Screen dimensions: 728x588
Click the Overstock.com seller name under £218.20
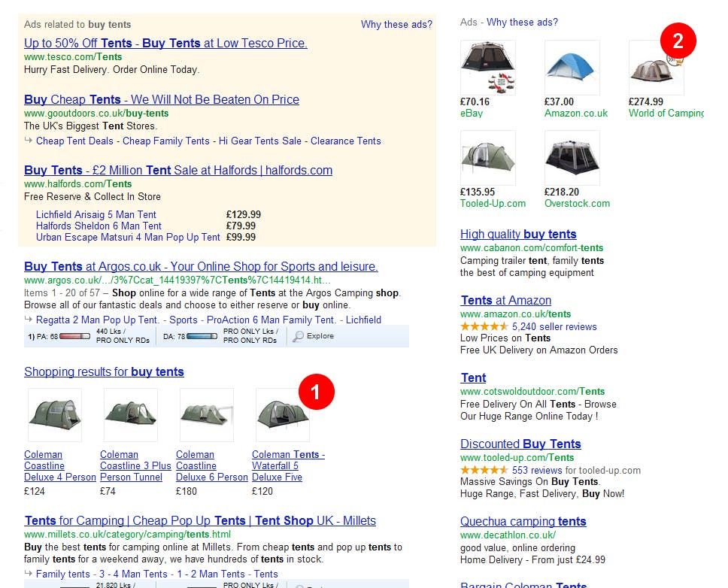click(577, 203)
